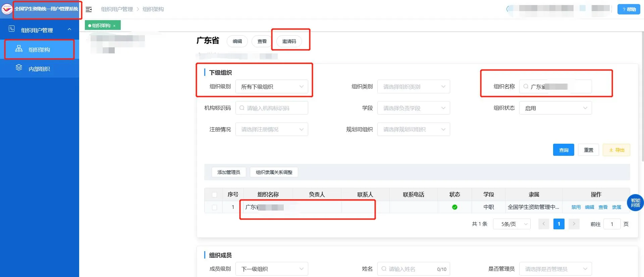Click the 组织架构 sidebar tree icon
Image resolution: width=644 pixels, height=277 pixels.
click(19, 49)
